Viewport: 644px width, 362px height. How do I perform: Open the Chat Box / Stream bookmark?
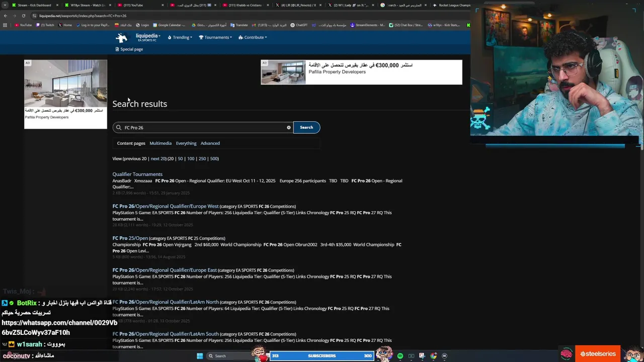pyautogui.click(x=406, y=25)
